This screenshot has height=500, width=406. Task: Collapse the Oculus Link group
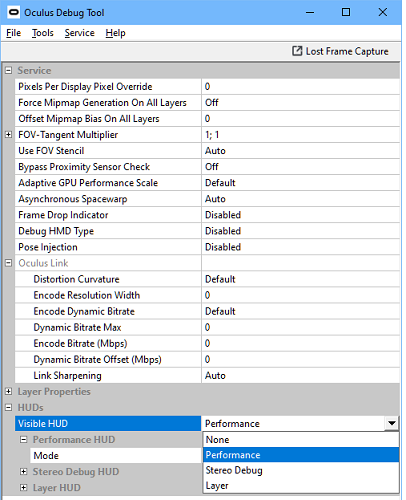click(x=9, y=263)
